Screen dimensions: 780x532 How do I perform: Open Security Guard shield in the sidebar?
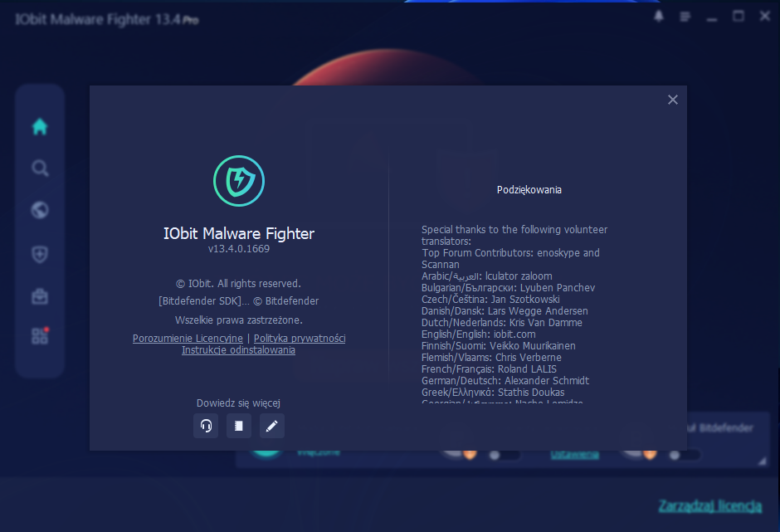coord(40,254)
